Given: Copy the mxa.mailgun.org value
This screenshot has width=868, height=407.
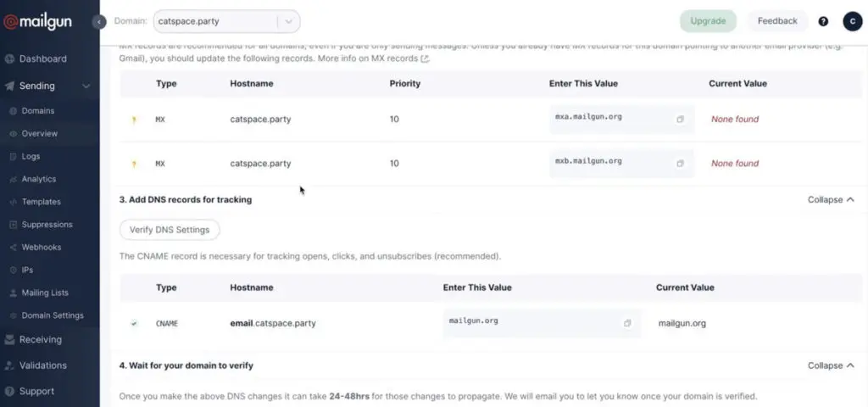Looking at the screenshot, I should 680,120.
